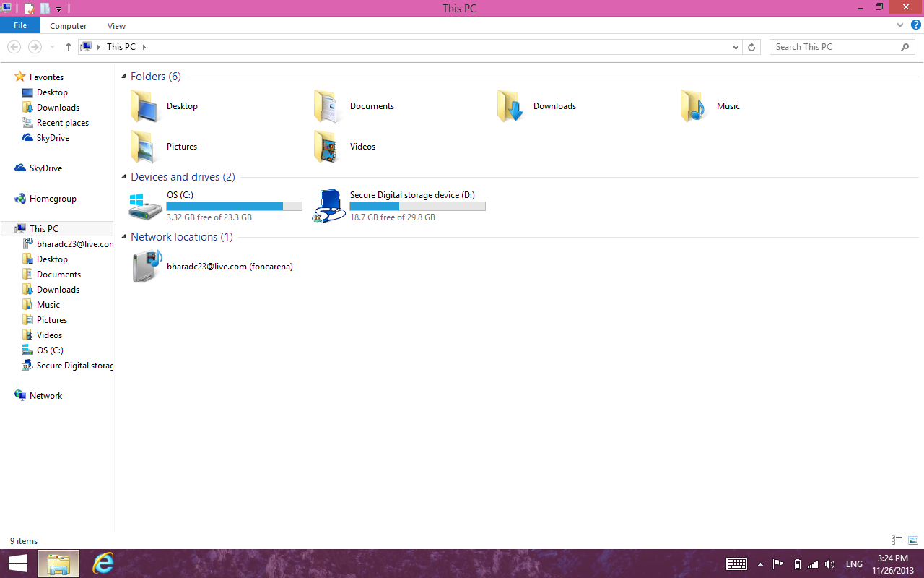Open the address bar history dropdown

click(736, 47)
